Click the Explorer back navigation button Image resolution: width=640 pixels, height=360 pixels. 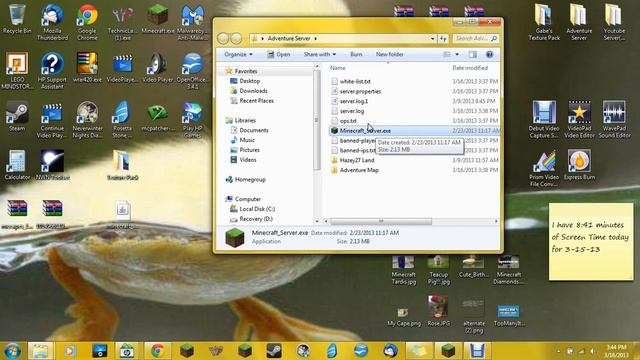(223, 38)
